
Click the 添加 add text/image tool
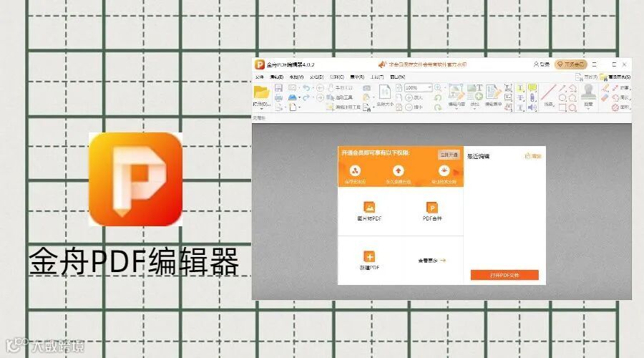point(475,96)
